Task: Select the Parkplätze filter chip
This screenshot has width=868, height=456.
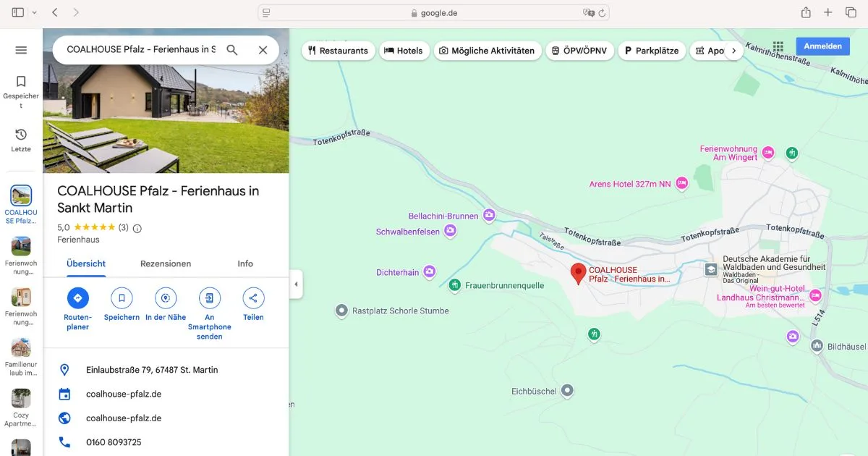Action: [652, 51]
